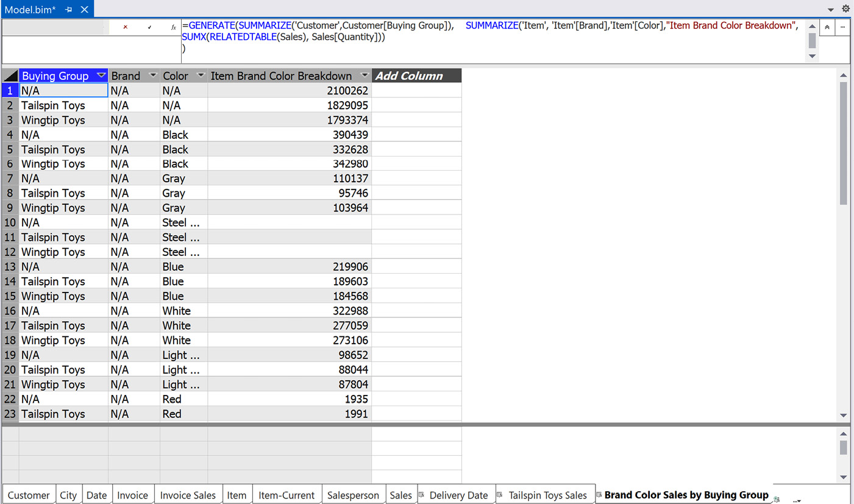Click first empty cell in measure grid
Screen dimensions: 854x504
coord(63,434)
